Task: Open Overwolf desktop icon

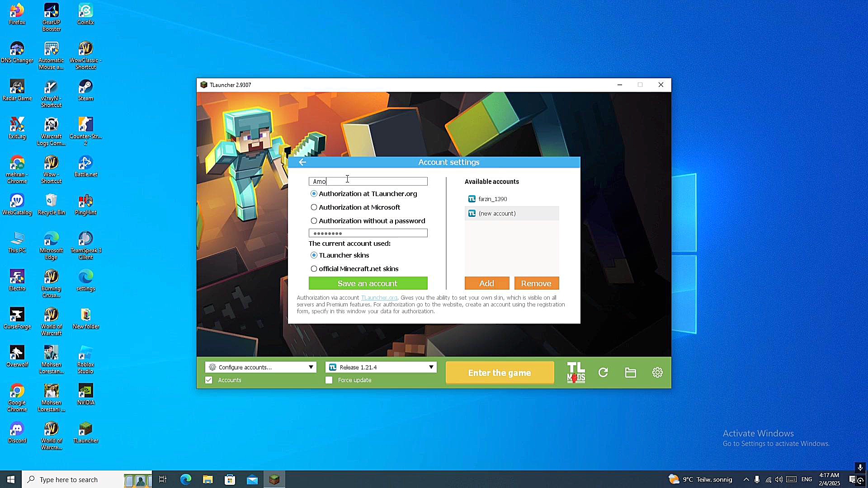Action: tap(17, 356)
